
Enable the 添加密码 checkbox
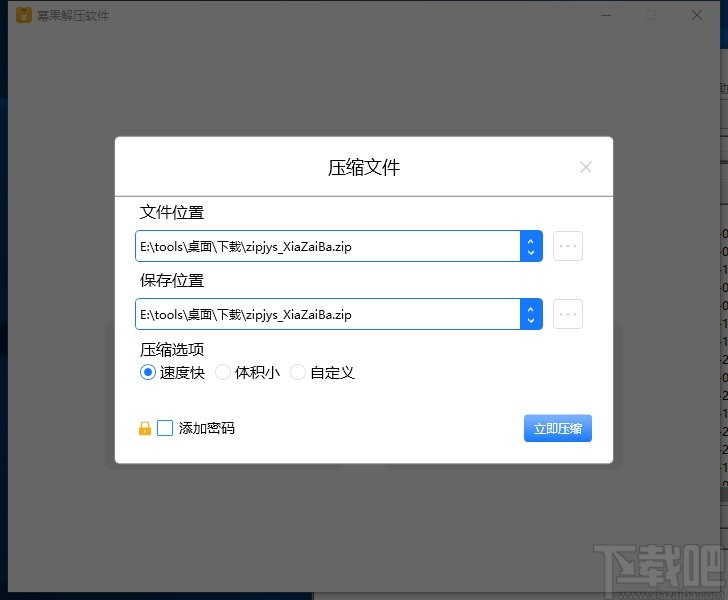pyautogui.click(x=165, y=428)
